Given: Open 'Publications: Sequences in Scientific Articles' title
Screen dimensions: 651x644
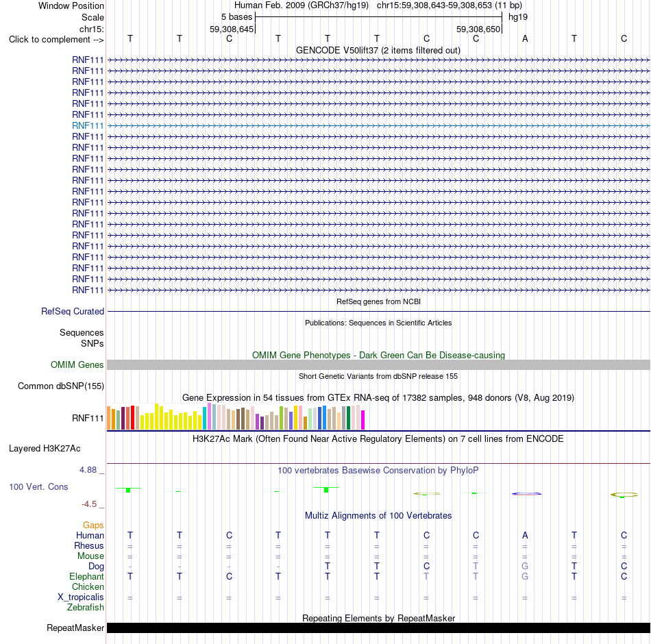Looking at the screenshot, I should pos(378,323).
